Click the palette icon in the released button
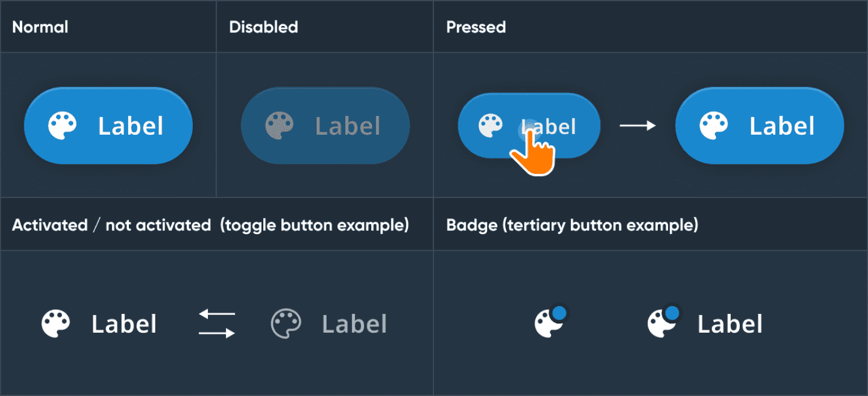Screen dimensions: 868x396 point(714,126)
